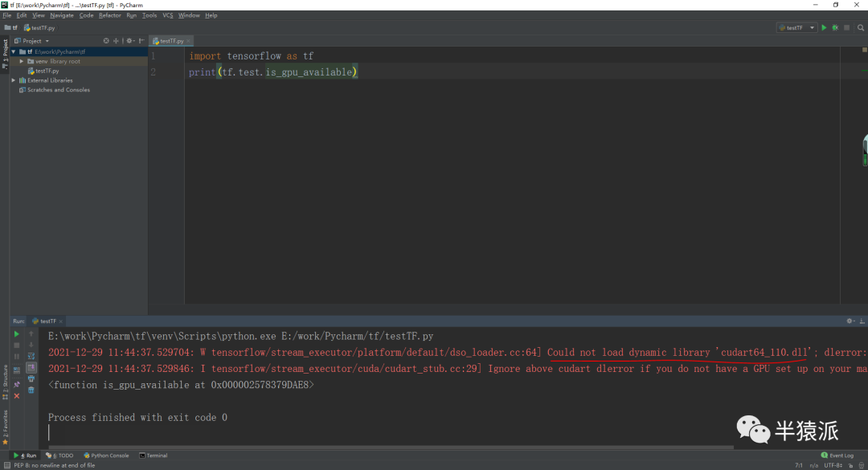Open the Run menu
This screenshot has height=470, width=868.
131,15
